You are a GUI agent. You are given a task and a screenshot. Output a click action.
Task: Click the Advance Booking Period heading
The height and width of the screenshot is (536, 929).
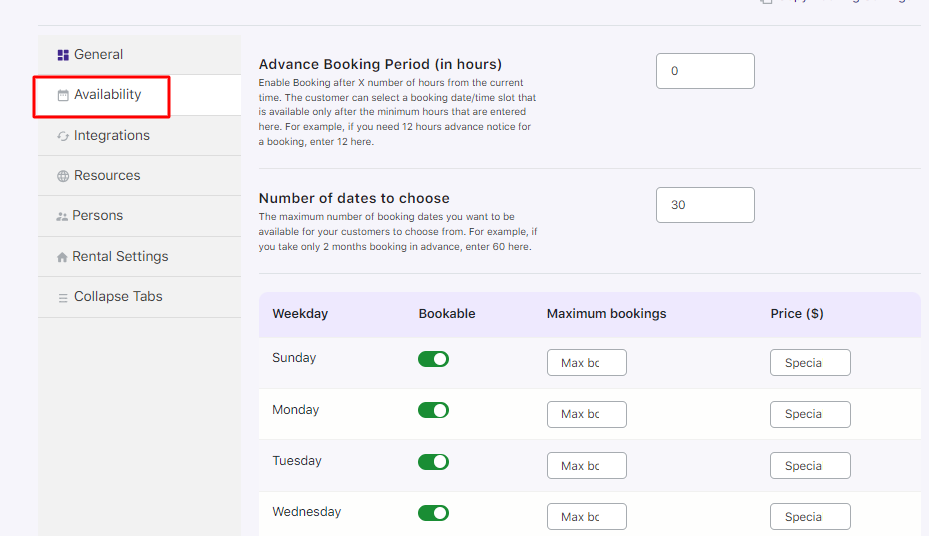[x=380, y=64]
